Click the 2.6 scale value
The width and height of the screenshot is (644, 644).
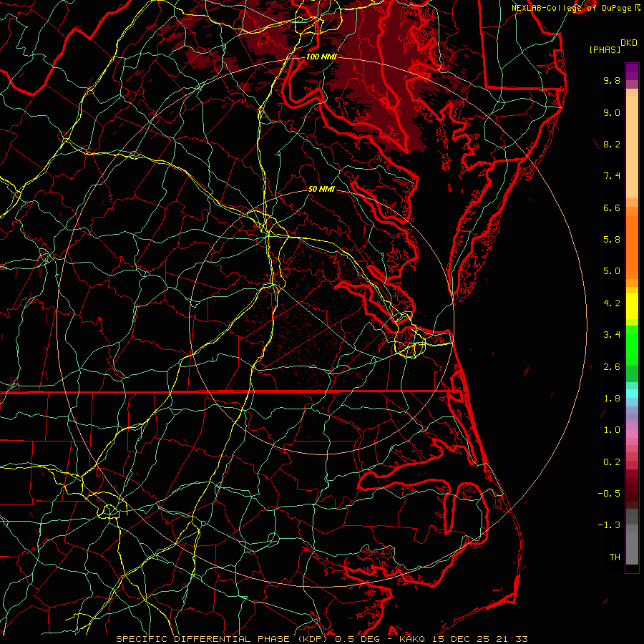pyautogui.click(x=612, y=367)
